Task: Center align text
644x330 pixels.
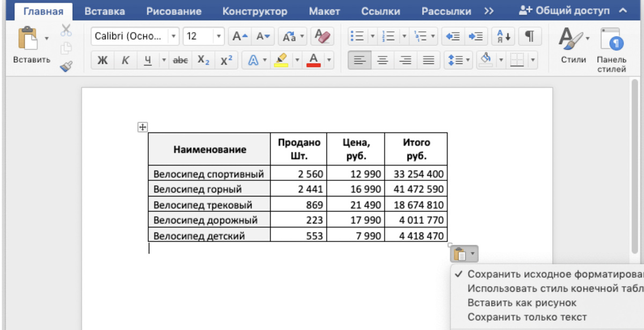Action: coord(383,61)
